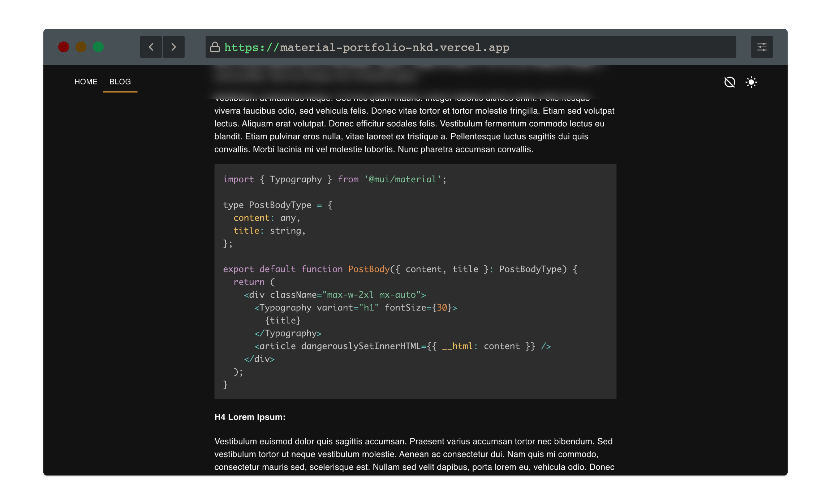
Task: Click the PostBody function name in code
Action: click(x=369, y=269)
